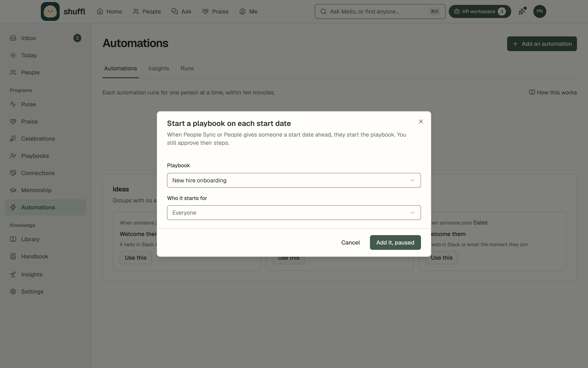Open Insights in the sidebar Knowledge section

pyautogui.click(x=46, y=274)
